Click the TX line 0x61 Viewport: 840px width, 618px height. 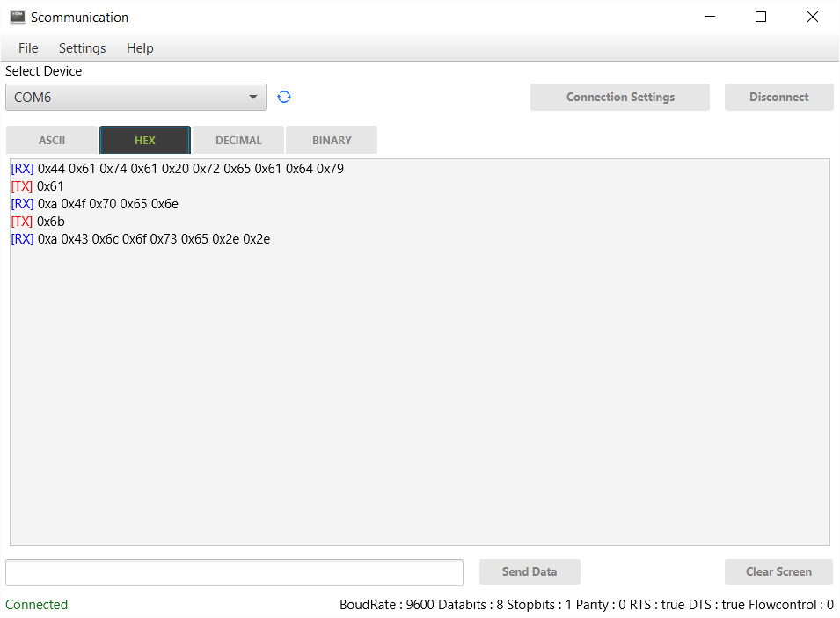[x=37, y=186]
